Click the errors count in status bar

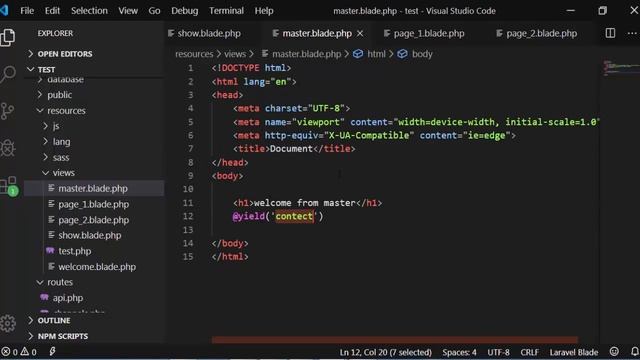tap(10, 352)
